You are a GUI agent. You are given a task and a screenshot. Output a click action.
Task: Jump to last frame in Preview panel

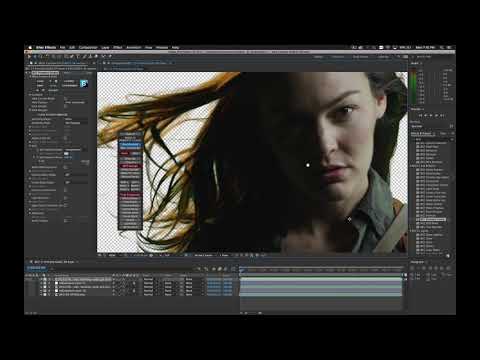pyautogui.click(x=442, y=115)
